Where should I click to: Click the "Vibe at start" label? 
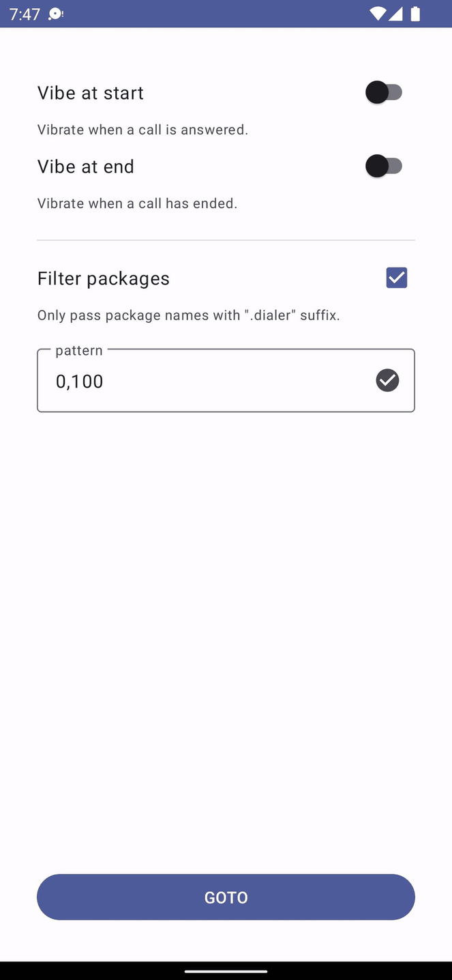tap(91, 93)
